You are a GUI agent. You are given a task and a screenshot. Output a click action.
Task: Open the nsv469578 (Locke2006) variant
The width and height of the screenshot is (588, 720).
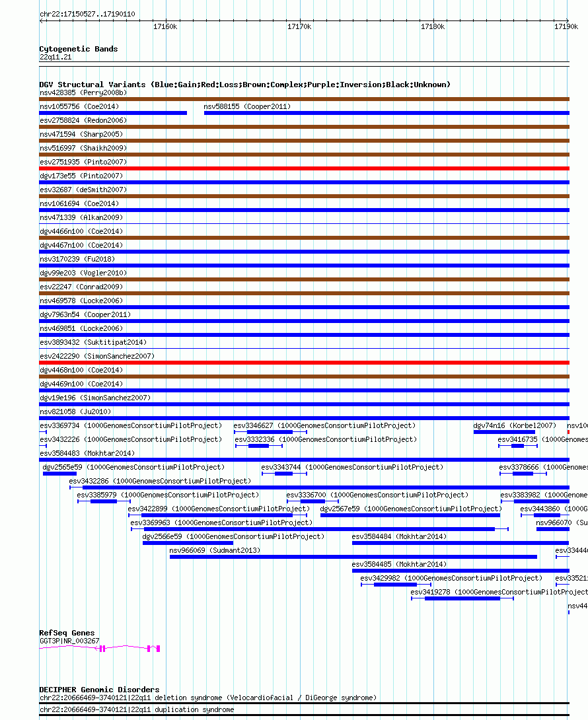[81, 301]
